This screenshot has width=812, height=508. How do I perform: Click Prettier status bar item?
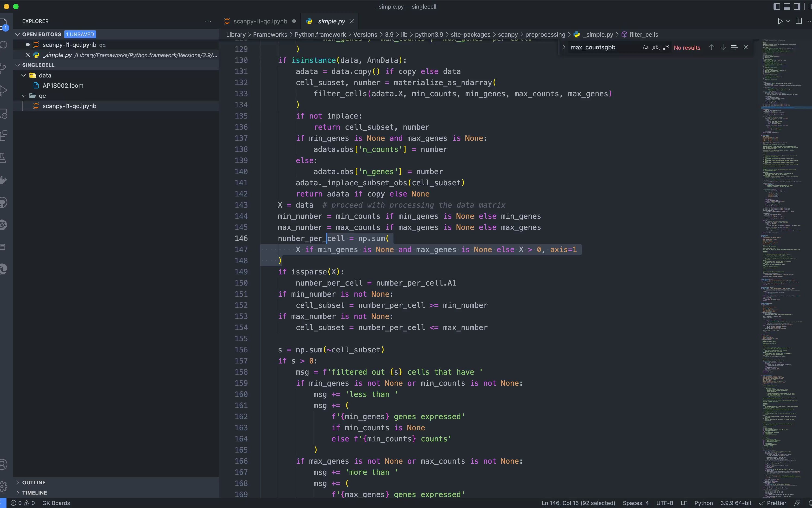[x=773, y=503]
